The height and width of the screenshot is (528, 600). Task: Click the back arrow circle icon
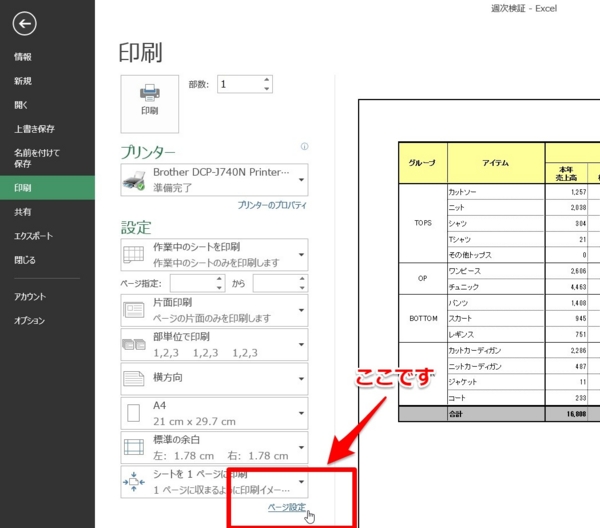(24, 24)
